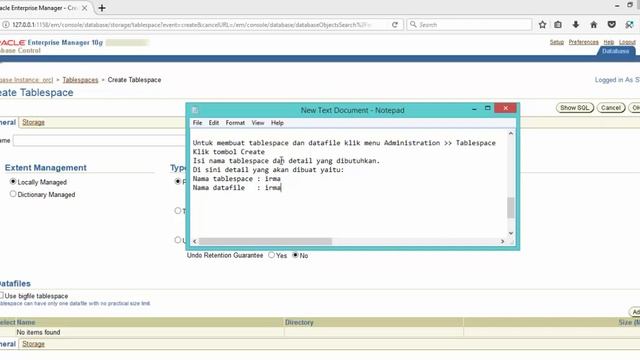Click the Logout link
The height and width of the screenshot is (360, 640).
click(x=627, y=42)
